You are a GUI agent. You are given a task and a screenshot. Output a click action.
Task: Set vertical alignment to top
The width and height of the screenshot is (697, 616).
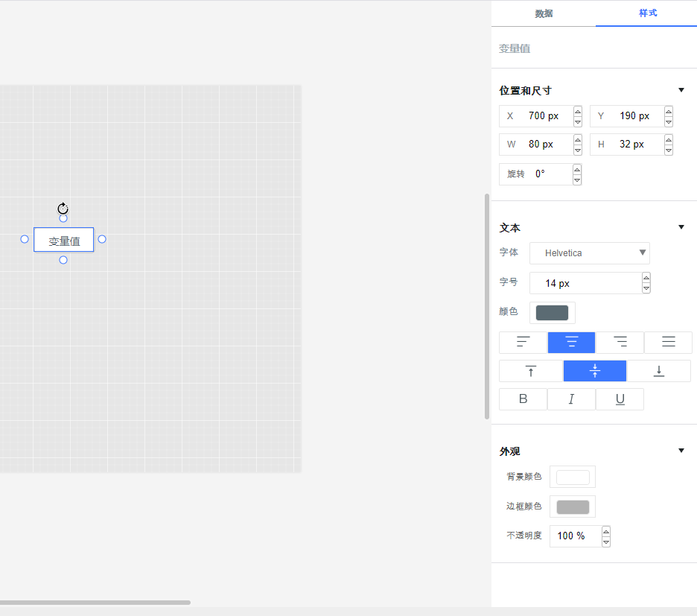[x=531, y=371]
